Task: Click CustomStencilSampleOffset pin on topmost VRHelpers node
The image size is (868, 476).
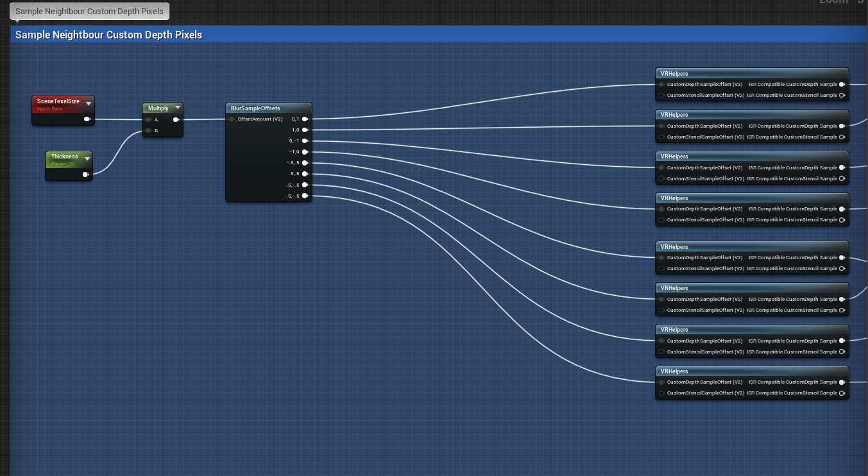Action: (661, 96)
